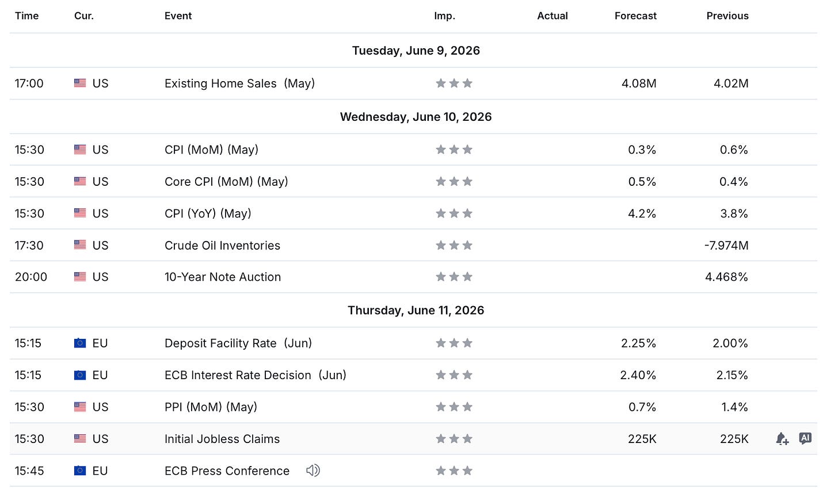Open the Existing Home Sales (May) event
Screen dimensions: 838x504
coord(239,83)
